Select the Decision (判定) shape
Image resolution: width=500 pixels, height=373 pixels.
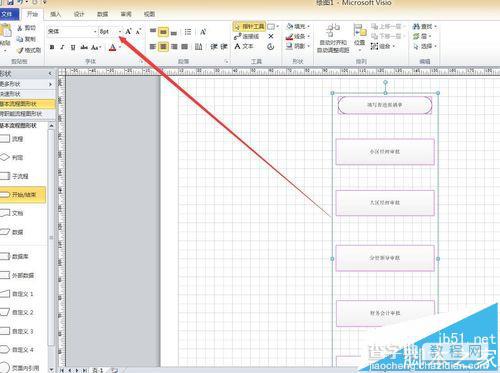(13, 157)
